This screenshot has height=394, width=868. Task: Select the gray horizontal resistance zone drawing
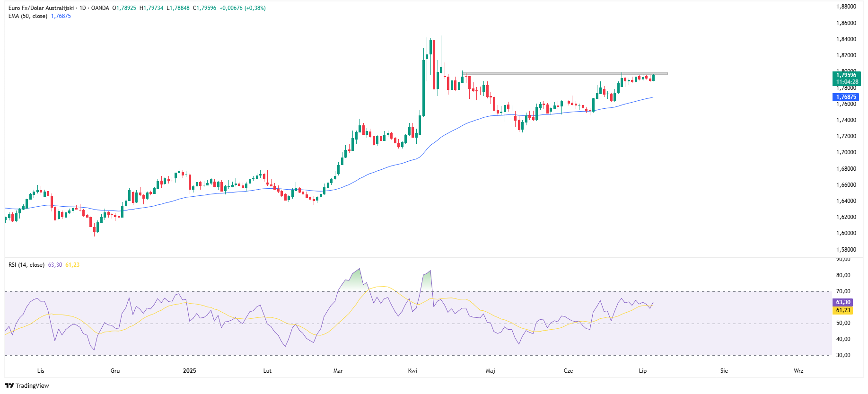tap(565, 74)
